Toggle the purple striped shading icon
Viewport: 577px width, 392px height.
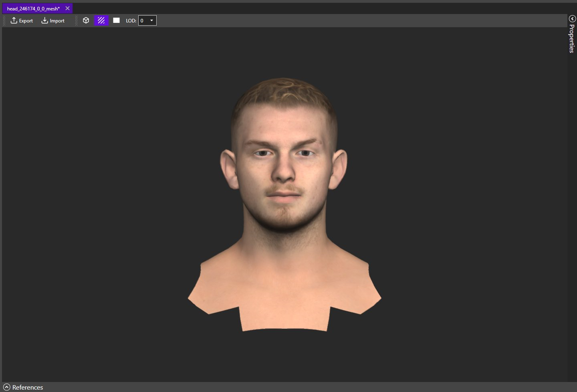[x=101, y=20]
